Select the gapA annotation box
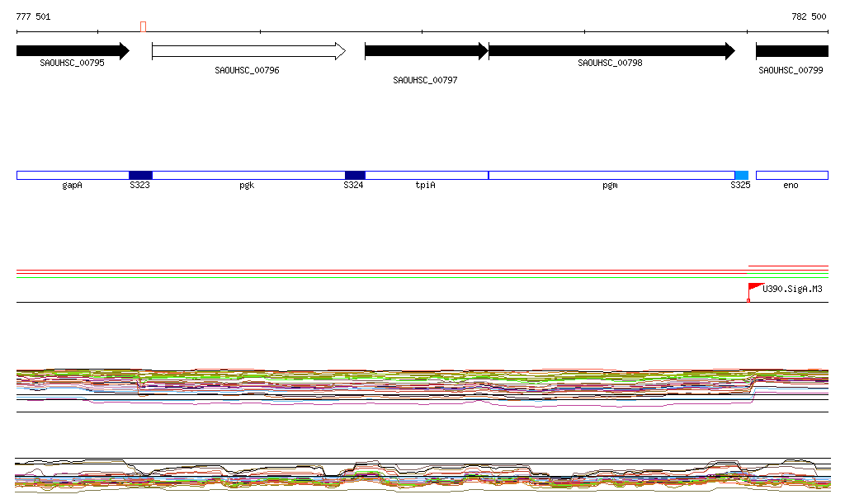This screenshot has width=845, height=504. tap(73, 175)
